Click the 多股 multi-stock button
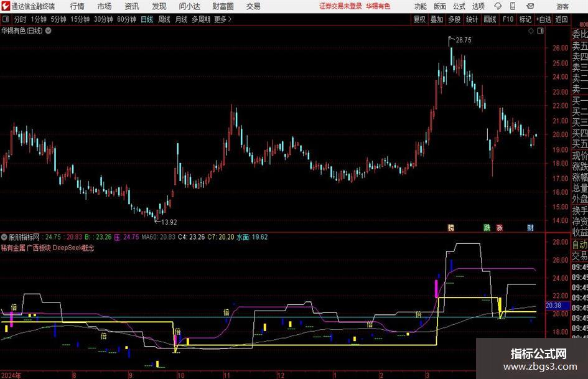 click(x=454, y=19)
